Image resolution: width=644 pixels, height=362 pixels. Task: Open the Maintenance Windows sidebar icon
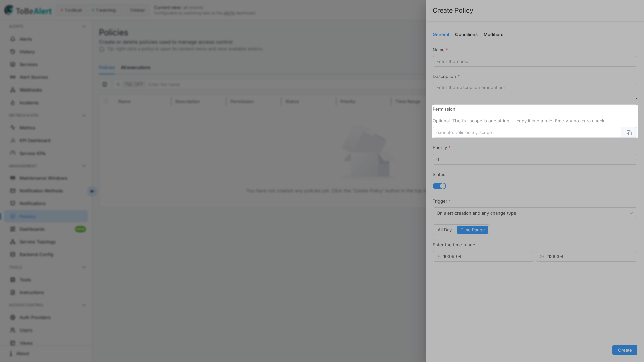(13, 178)
